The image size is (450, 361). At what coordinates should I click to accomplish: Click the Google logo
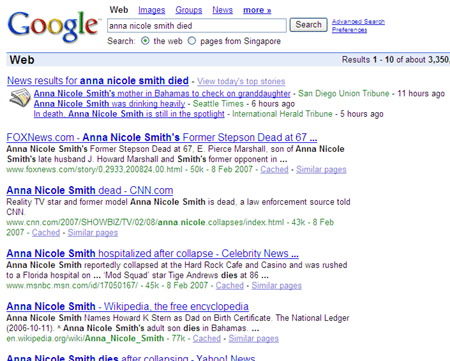(53, 26)
